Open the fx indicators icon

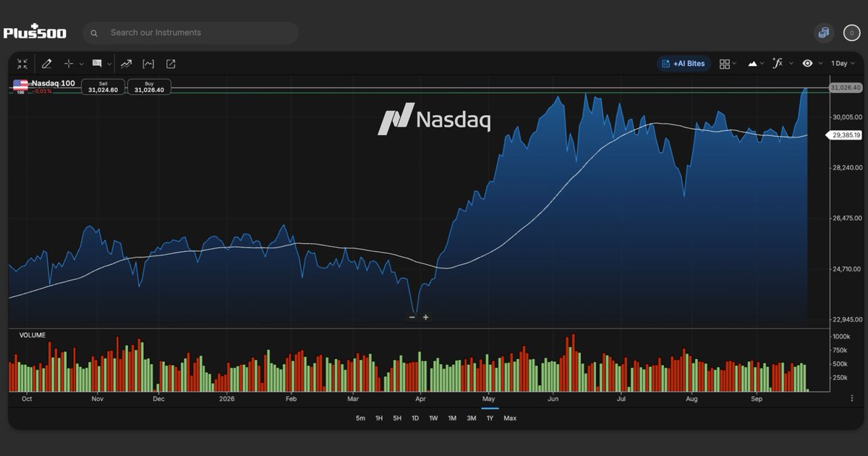point(778,63)
